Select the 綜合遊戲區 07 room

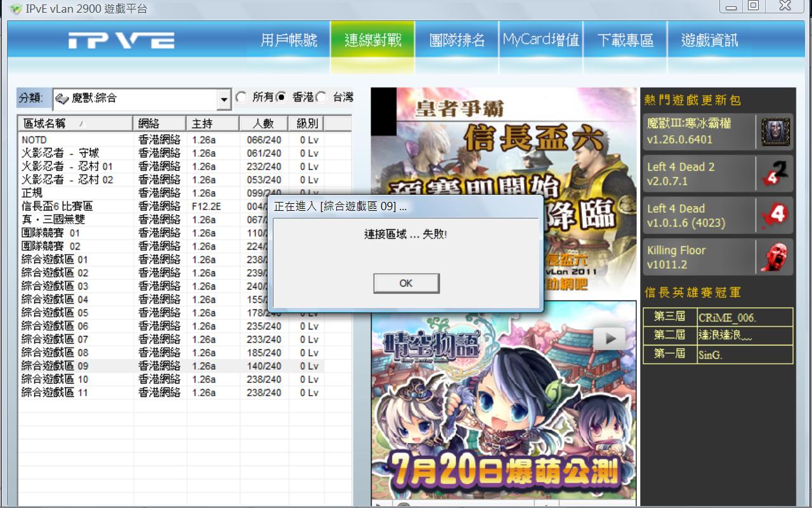[171, 340]
